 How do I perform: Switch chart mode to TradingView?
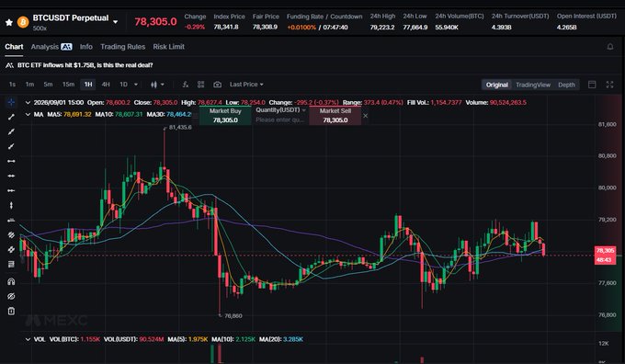tap(533, 85)
